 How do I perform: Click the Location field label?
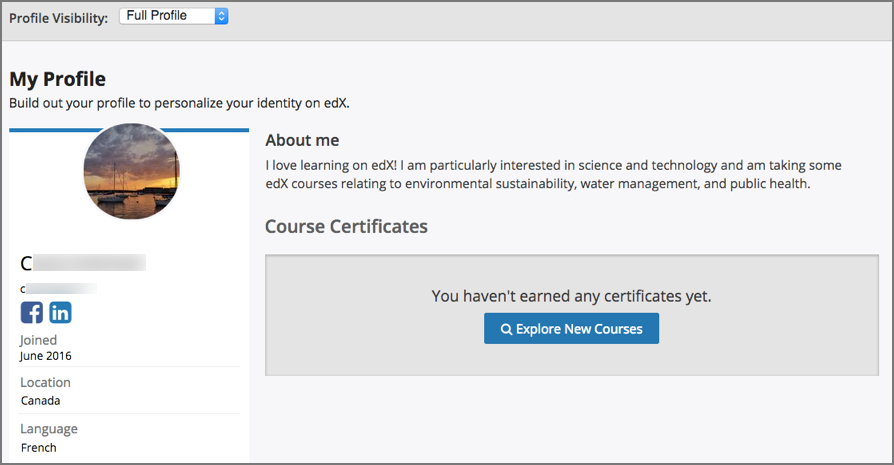pos(45,382)
